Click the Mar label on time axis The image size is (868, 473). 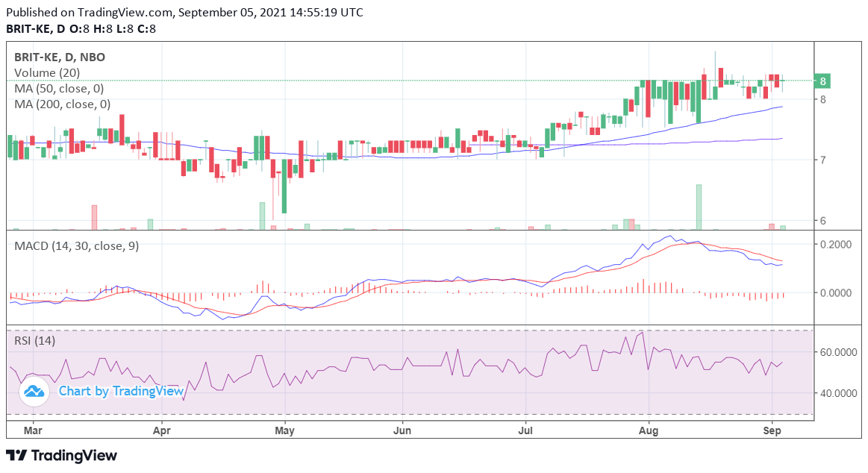tap(34, 430)
